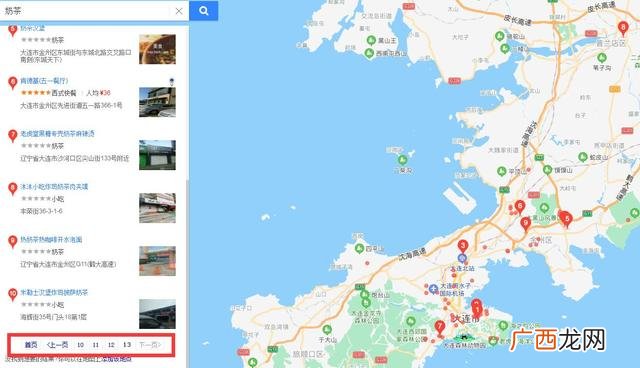This screenshot has height=368, width=640.
Task: Click the 大连北站 railway station icon
Action: tap(462, 258)
